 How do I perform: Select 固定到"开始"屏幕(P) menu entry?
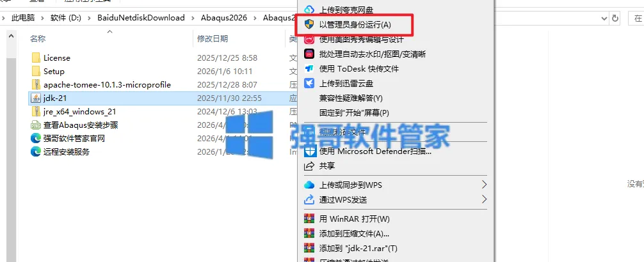point(354,112)
